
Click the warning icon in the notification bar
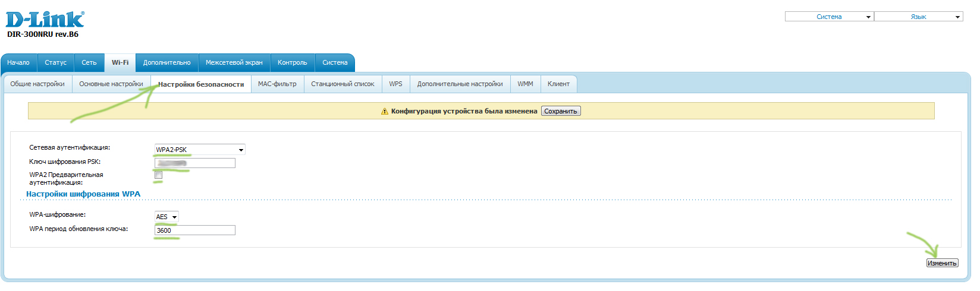385,112
